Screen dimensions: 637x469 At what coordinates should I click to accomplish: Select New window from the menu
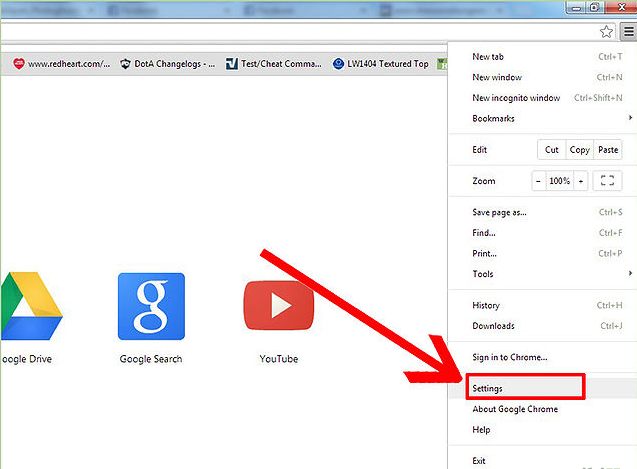coord(542,77)
